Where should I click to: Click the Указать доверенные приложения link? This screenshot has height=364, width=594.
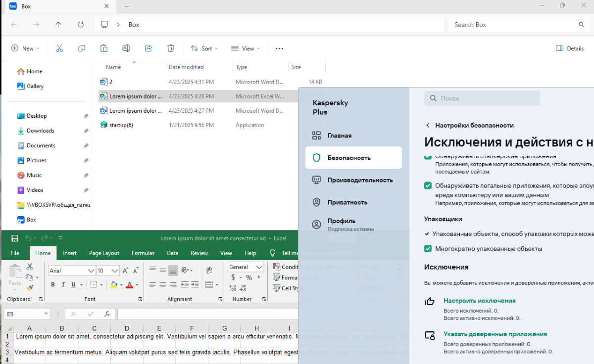495,334
